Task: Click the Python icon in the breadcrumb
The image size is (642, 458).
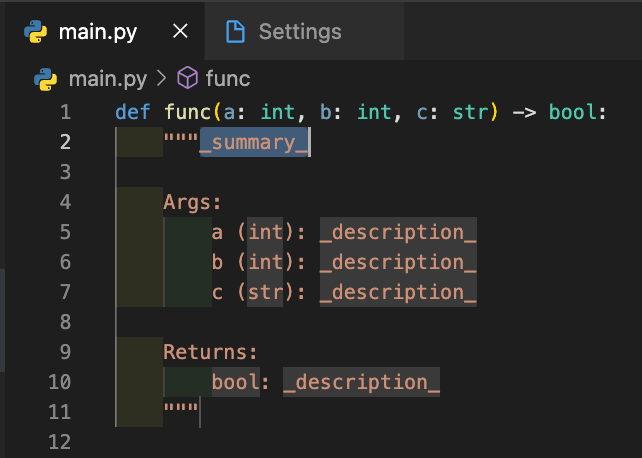Action: click(x=45, y=79)
